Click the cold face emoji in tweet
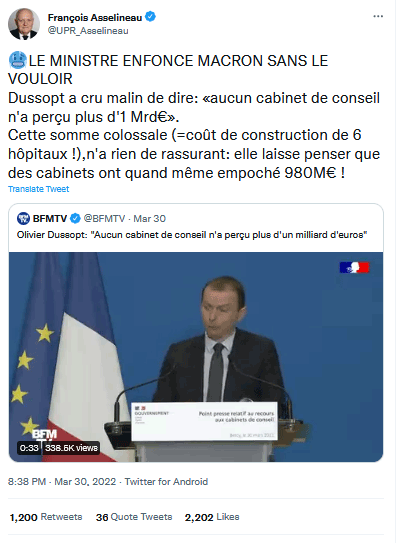 (x=17, y=60)
